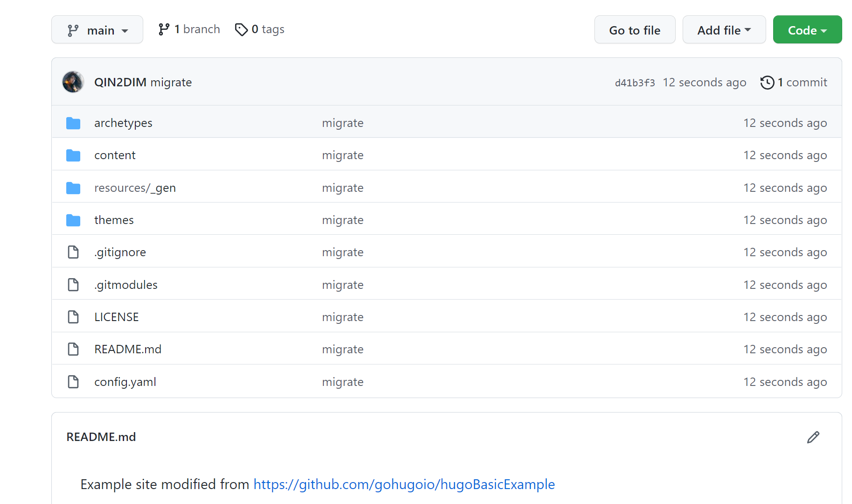
Task: Click the Go to file button
Action: click(635, 29)
